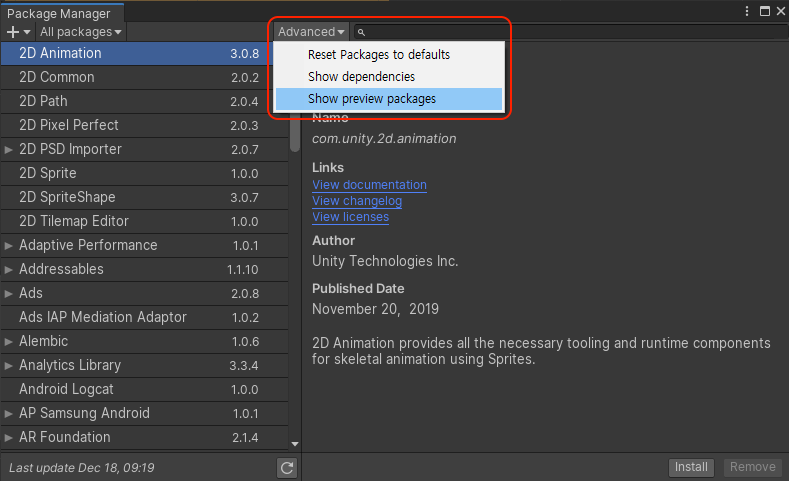Viewport: 792px width, 483px height.
Task: Select the Addressables package row
Action: tap(144, 269)
